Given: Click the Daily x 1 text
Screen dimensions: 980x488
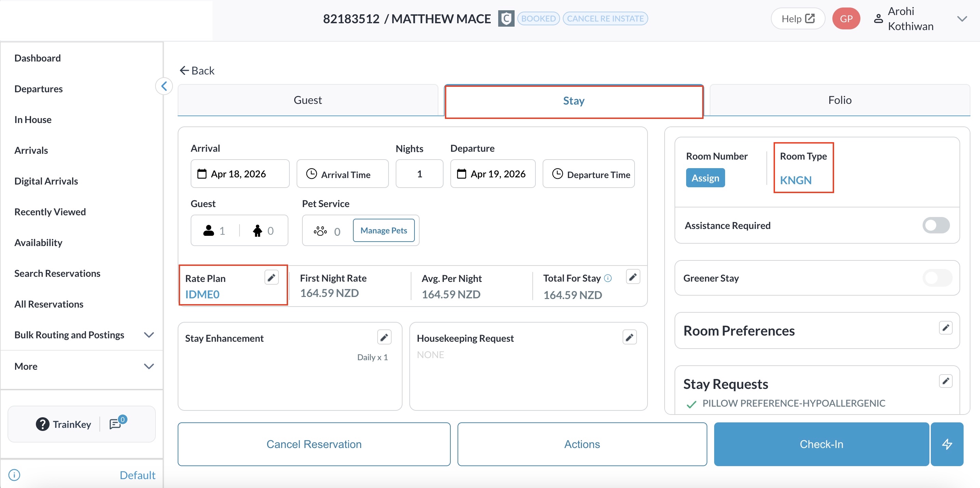Looking at the screenshot, I should [x=372, y=357].
